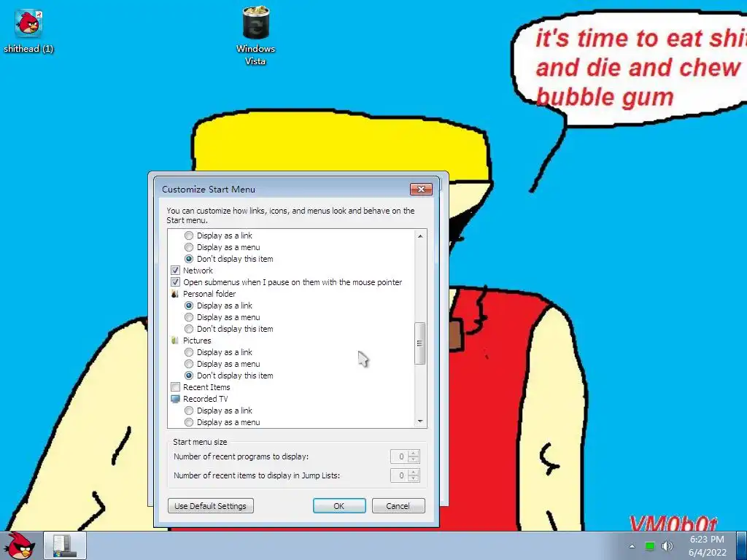The width and height of the screenshot is (747, 560).
Task: Select topmost Display as a link option
Action: (189, 236)
